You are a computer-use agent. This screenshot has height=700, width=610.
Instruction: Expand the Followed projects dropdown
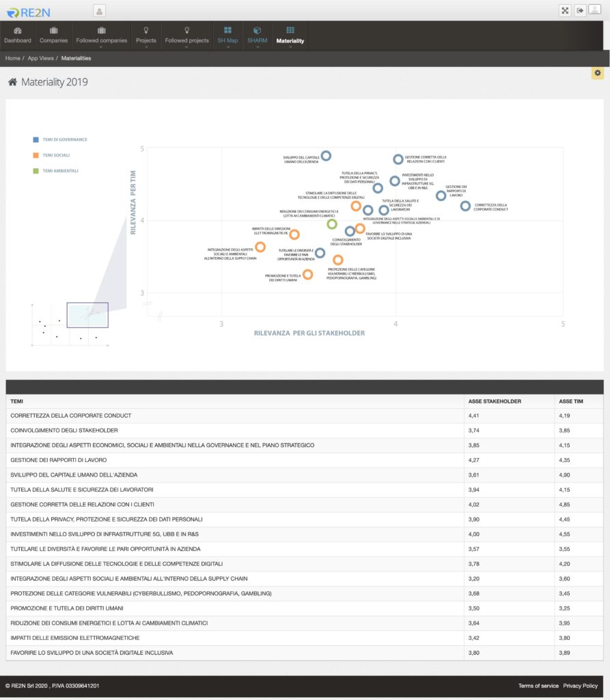[186, 36]
